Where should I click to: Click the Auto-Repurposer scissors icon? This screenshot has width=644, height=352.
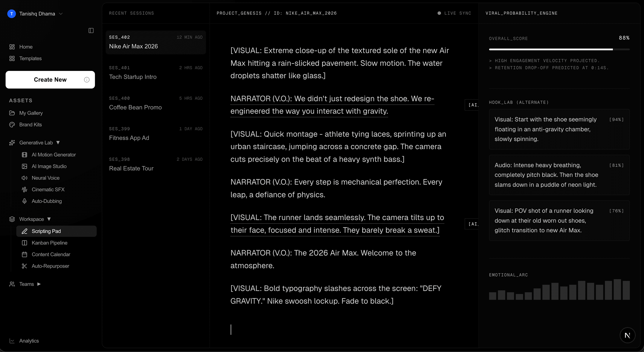coord(24,266)
